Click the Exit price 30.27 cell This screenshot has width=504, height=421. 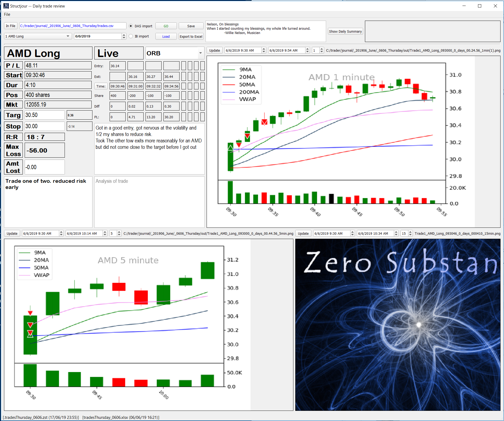tap(153, 77)
